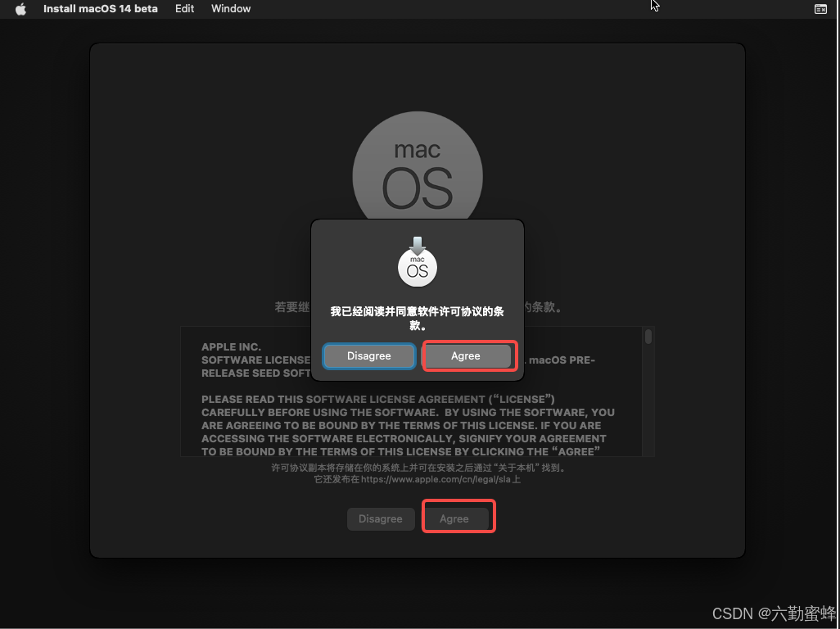Click Disagree in the confirmation dialog
The height and width of the screenshot is (629, 840).
click(369, 355)
